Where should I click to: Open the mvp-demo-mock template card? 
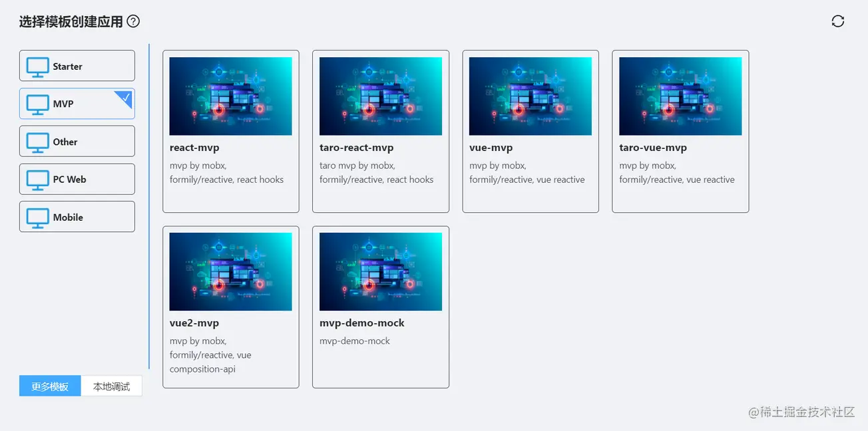(380, 307)
